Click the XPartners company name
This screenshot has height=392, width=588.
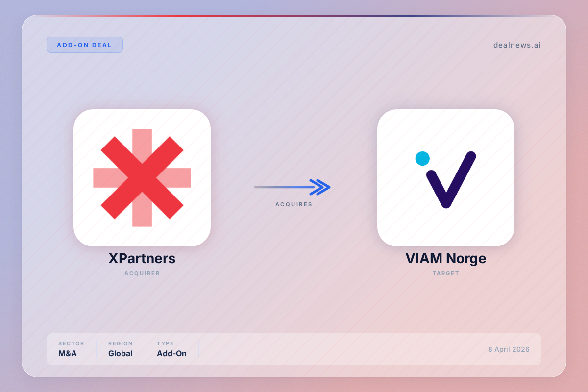142,258
